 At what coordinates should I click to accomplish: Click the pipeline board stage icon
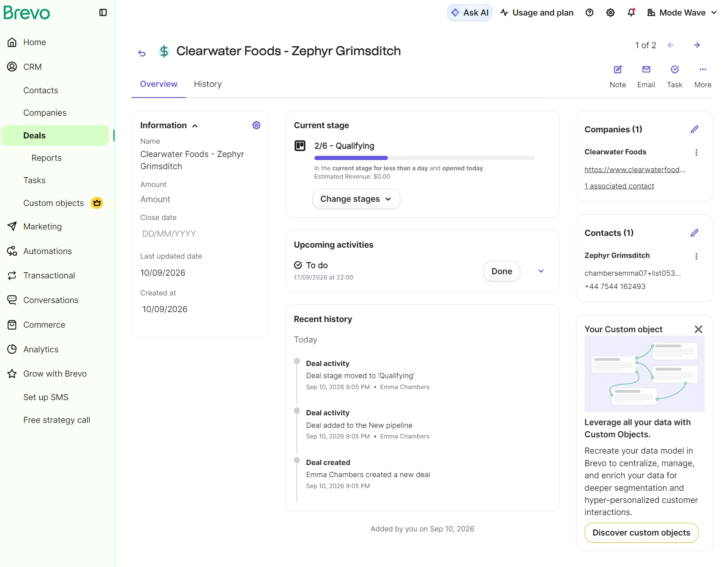coord(300,146)
